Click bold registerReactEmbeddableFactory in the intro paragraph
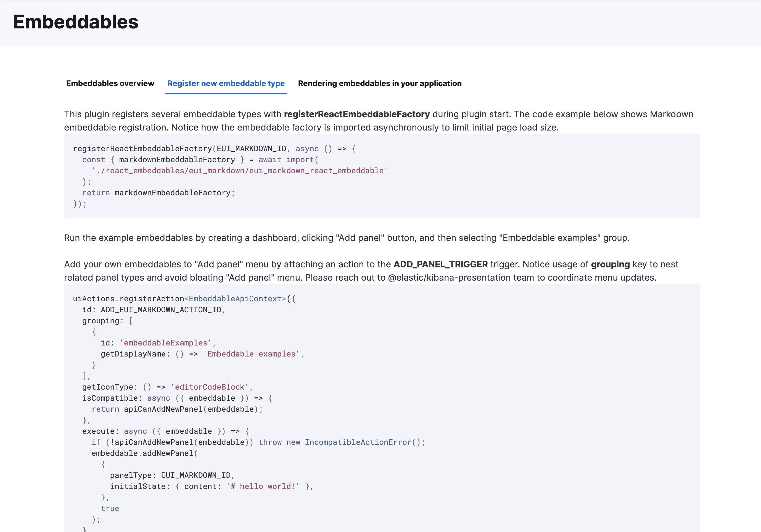The image size is (761, 532). click(357, 114)
